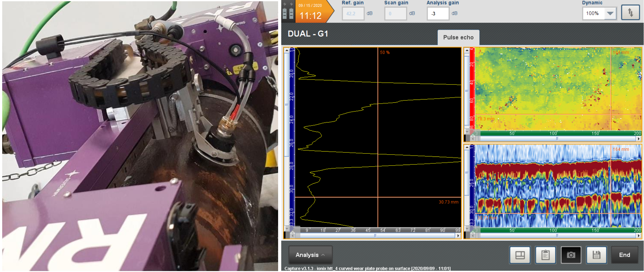The image size is (644, 272).
Task: Click the C-scan horizontal scrollbar right arrow
Action: 639,138
